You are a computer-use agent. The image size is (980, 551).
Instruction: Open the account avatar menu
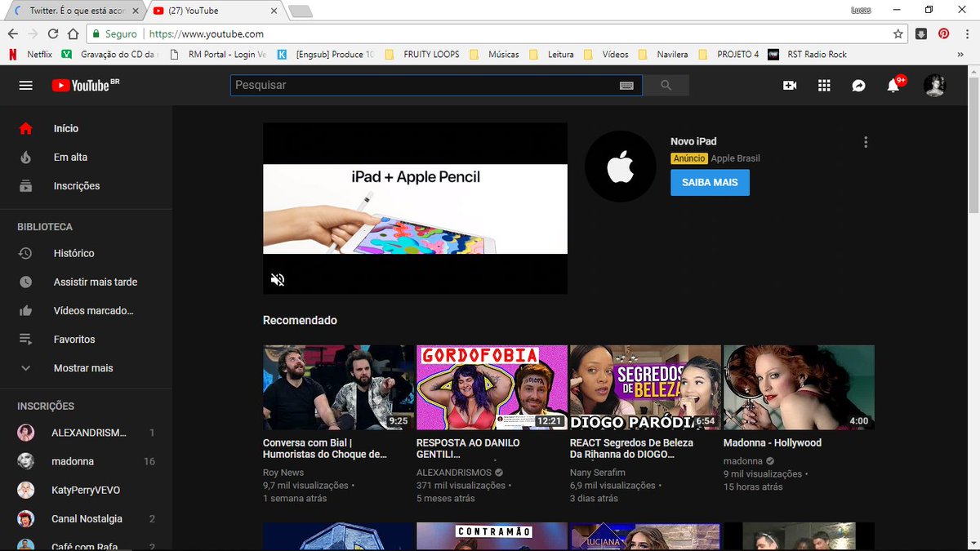[x=934, y=86]
